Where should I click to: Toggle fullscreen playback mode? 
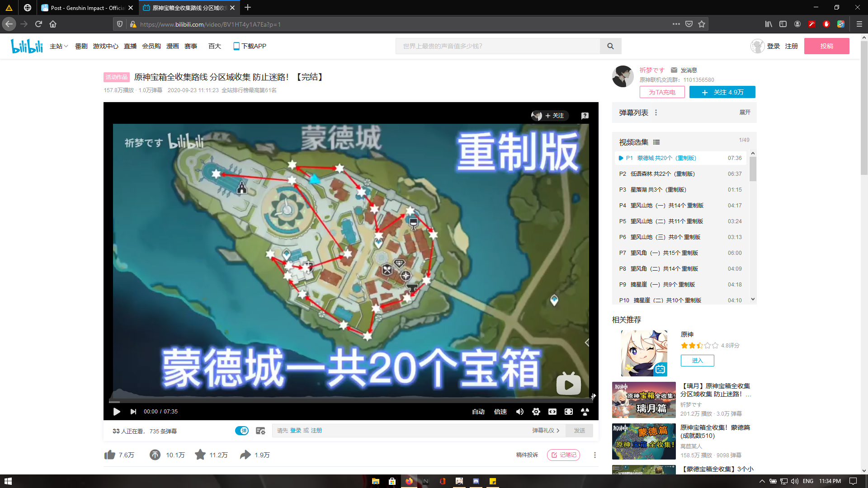[569, 412]
